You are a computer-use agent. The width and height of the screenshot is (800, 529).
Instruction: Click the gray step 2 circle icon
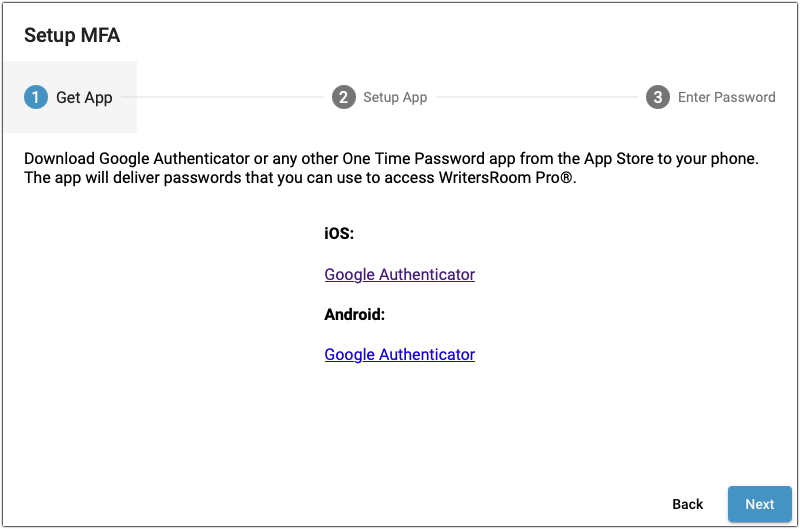coord(343,97)
